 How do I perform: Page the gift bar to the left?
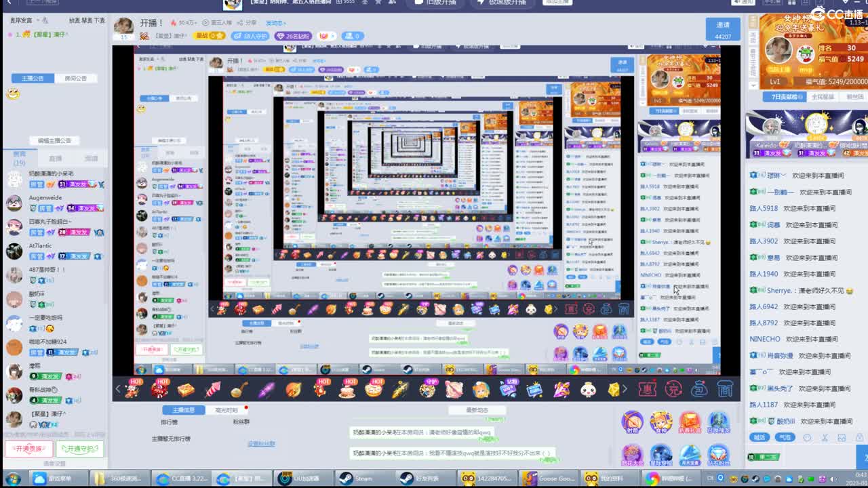tap(118, 389)
